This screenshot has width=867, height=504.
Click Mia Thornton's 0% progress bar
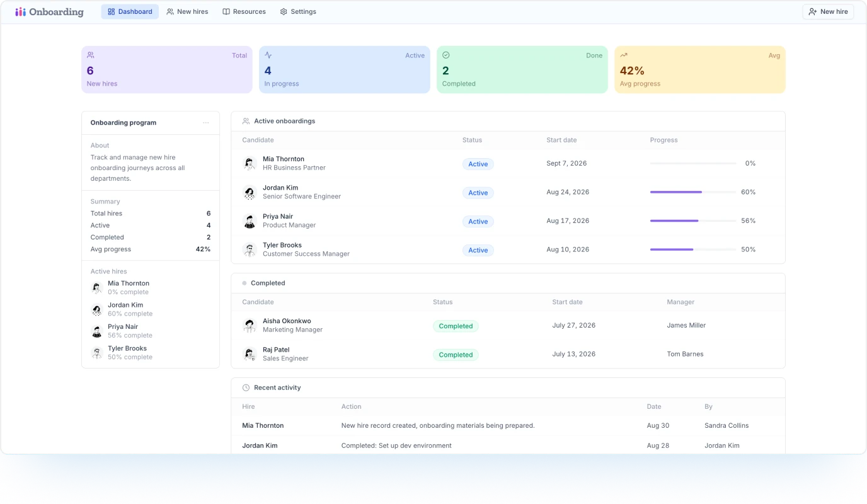click(x=693, y=164)
